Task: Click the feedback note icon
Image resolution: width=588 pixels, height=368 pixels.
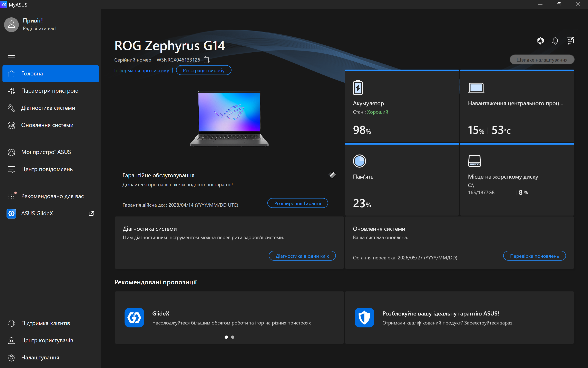Action: (570, 41)
